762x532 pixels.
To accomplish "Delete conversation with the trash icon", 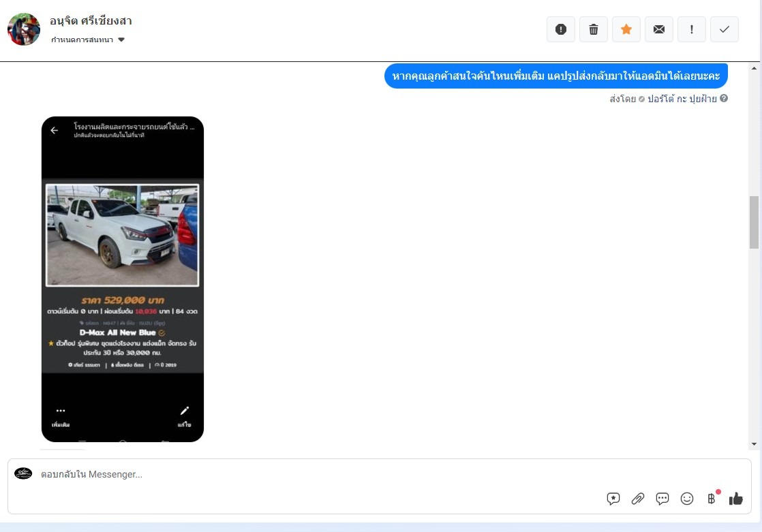I will pos(594,29).
